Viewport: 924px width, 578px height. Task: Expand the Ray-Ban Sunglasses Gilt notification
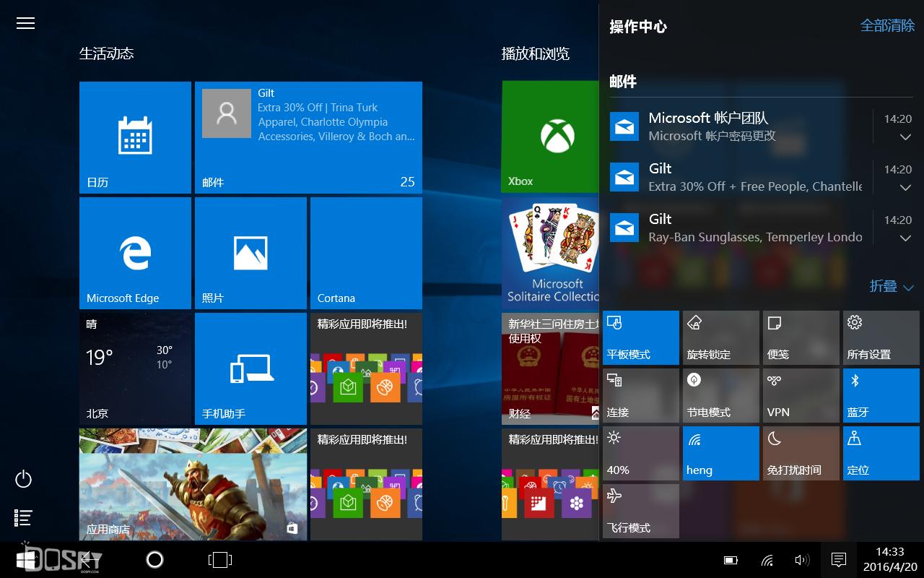(905, 238)
